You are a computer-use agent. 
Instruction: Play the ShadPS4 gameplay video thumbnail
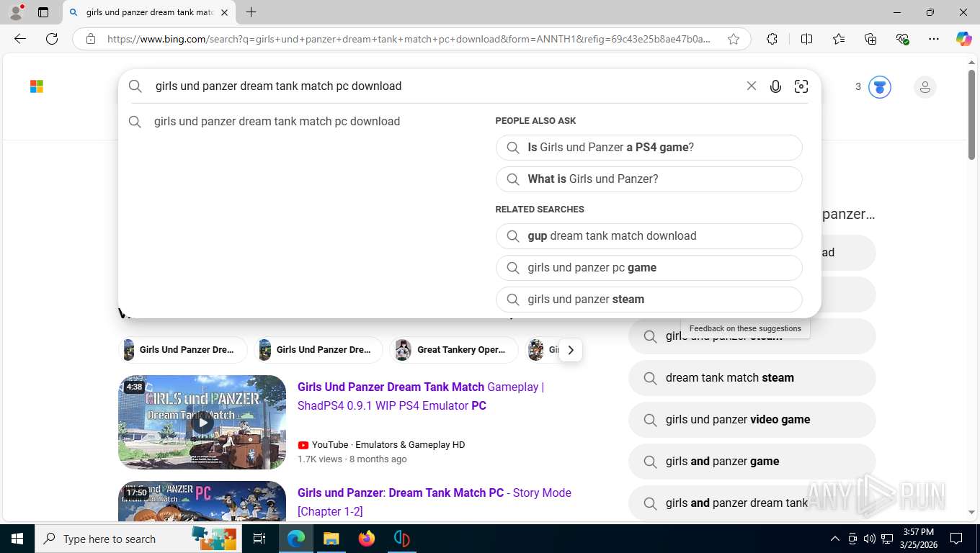[202, 422]
